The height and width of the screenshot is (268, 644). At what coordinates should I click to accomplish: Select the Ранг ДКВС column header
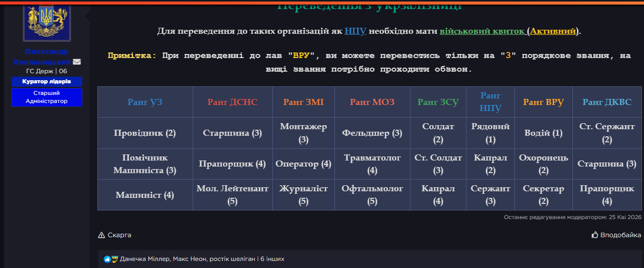coord(607,102)
